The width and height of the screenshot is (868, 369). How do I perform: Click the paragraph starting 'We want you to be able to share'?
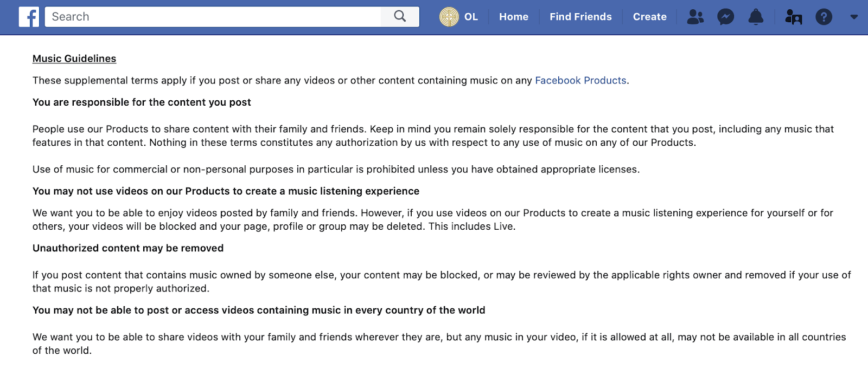[439, 344]
